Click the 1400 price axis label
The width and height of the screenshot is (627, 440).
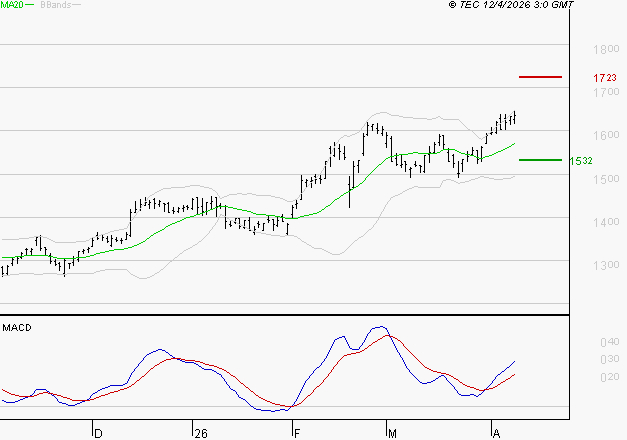[606, 222]
